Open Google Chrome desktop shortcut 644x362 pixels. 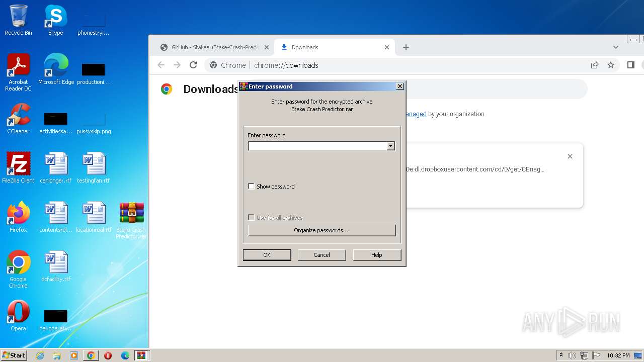pyautogui.click(x=18, y=269)
